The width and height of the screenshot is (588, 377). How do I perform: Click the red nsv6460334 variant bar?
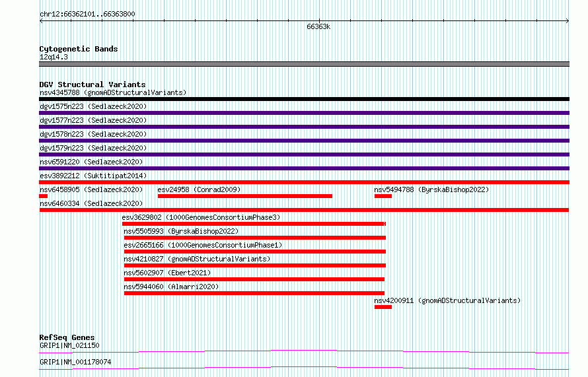pos(304,210)
